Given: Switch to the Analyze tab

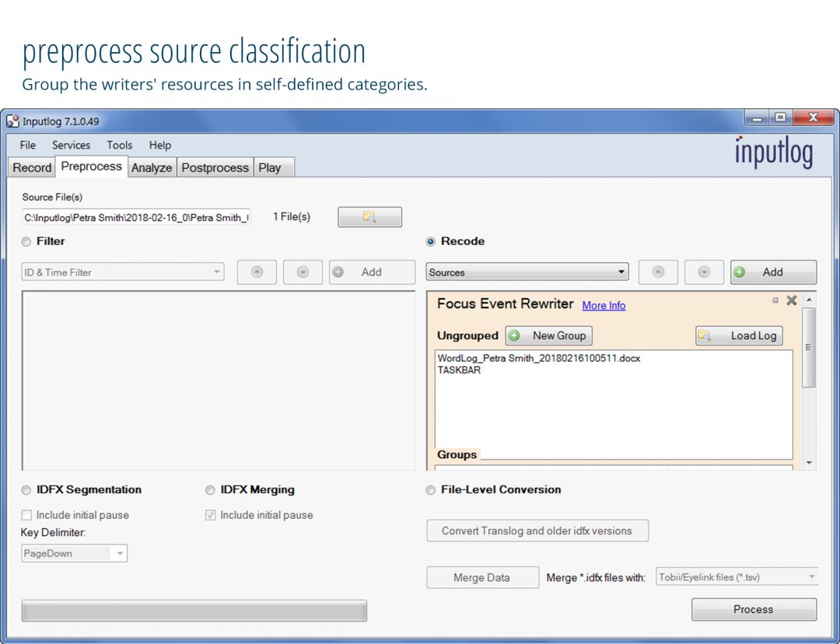Looking at the screenshot, I should [x=152, y=167].
